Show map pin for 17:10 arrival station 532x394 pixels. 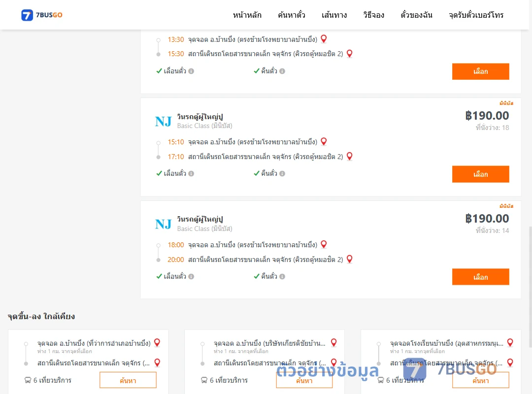[349, 156]
